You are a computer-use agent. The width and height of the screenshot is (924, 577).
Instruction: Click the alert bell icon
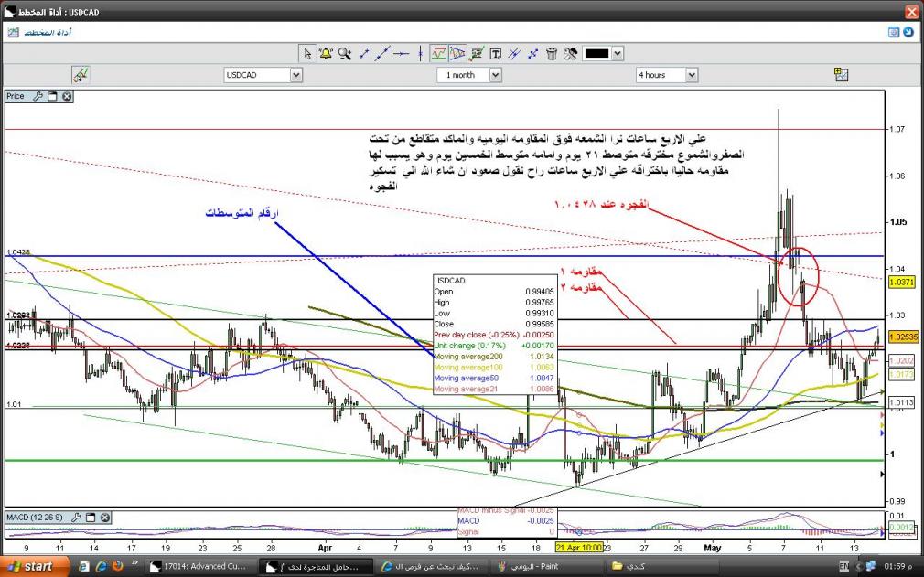326,53
